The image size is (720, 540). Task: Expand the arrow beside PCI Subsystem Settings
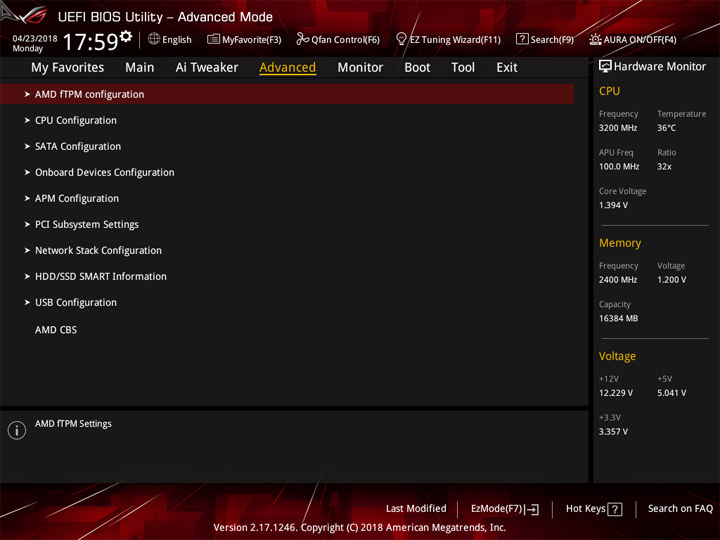pos(27,225)
